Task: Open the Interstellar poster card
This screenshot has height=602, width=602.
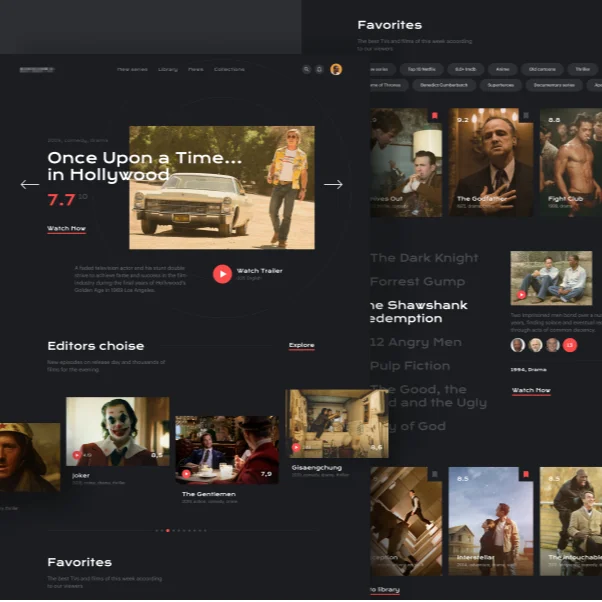Action: (491, 521)
